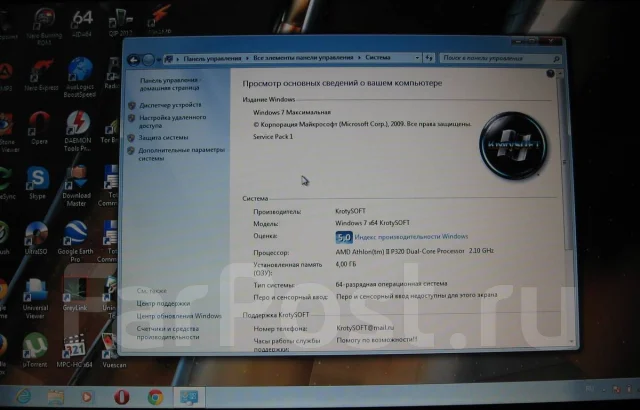
Task: Open the recent pages dropdown beside the Forward button
Action: click(158, 60)
